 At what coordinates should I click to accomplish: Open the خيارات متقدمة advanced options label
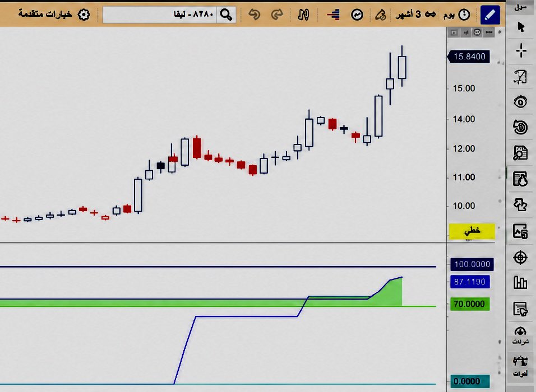(x=45, y=14)
